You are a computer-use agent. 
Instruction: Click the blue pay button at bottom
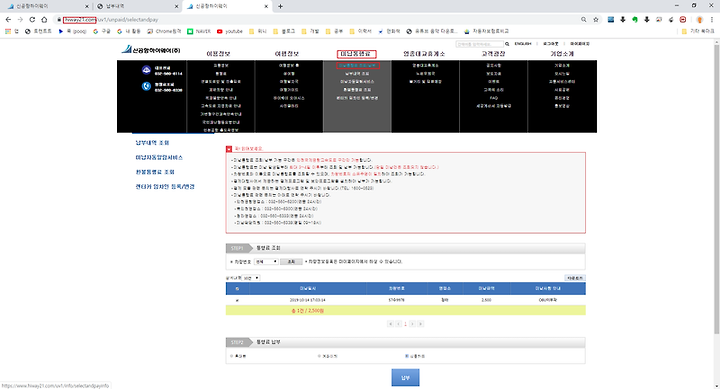click(x=405, y=378)
